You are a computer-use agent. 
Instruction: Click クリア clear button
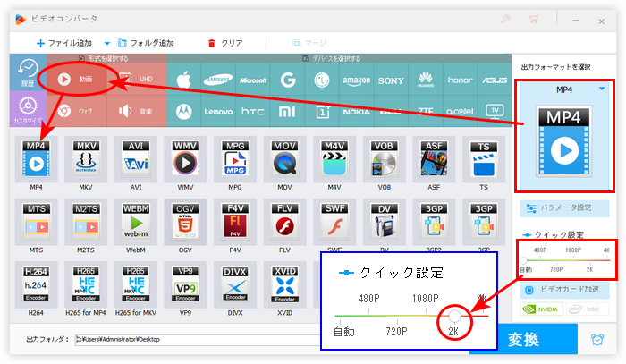(x=225, y=43)
